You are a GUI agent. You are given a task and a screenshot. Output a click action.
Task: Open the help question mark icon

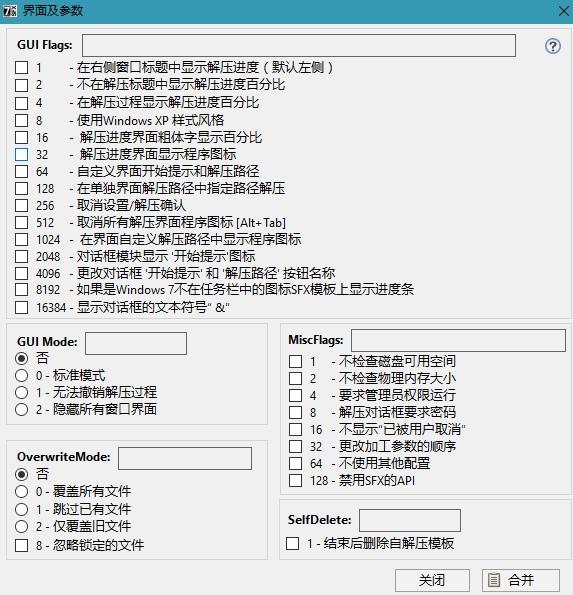coord(553,46)
